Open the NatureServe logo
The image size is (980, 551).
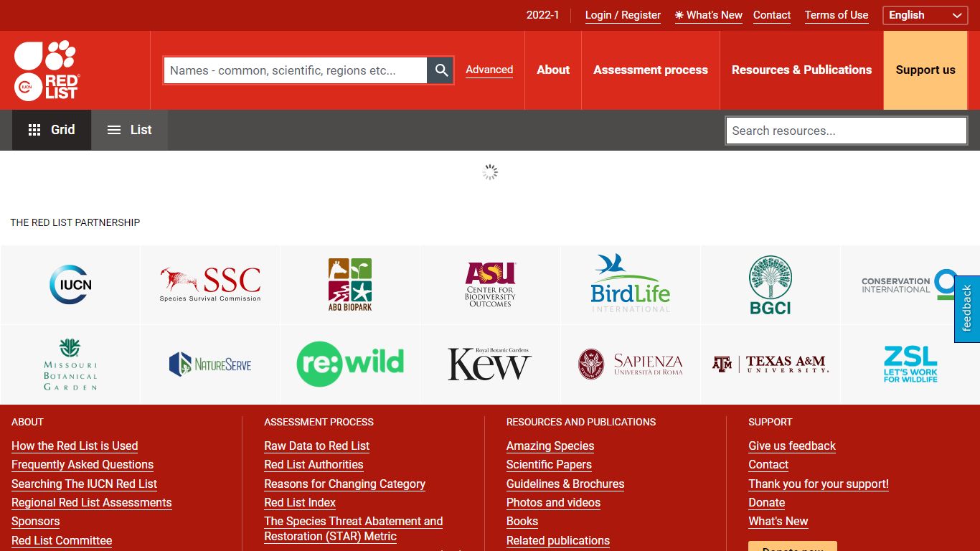(210, 364)
